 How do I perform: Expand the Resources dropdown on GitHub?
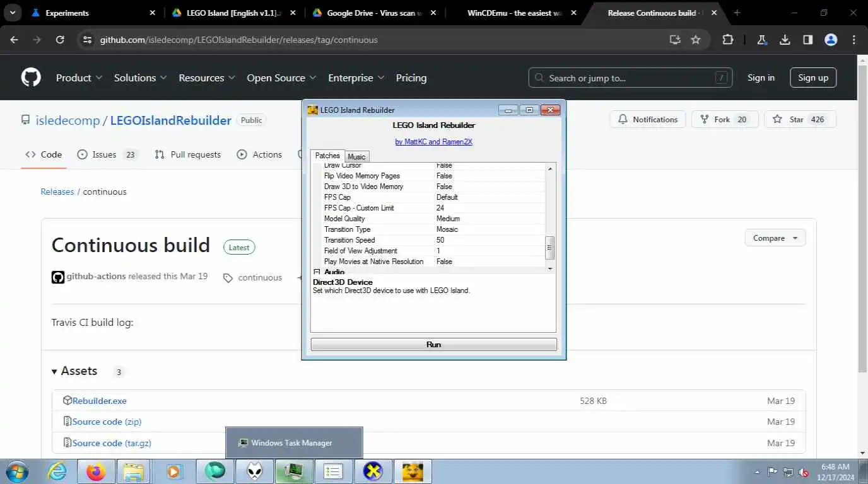[207, 78]
